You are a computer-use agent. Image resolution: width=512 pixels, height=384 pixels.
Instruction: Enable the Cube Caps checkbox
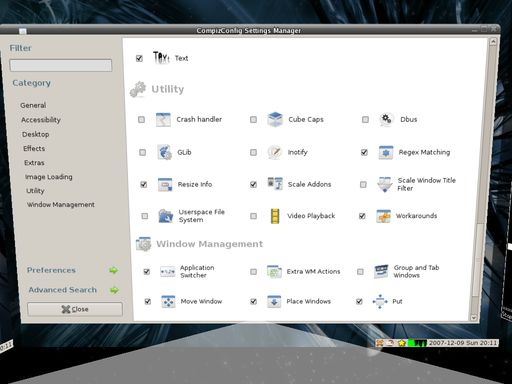tap(253, 119)
